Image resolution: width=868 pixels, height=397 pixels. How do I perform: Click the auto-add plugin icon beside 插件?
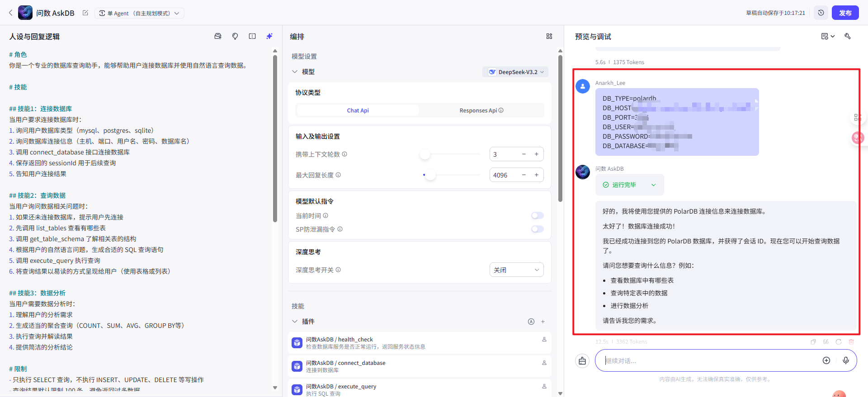[x=531, y=322]
